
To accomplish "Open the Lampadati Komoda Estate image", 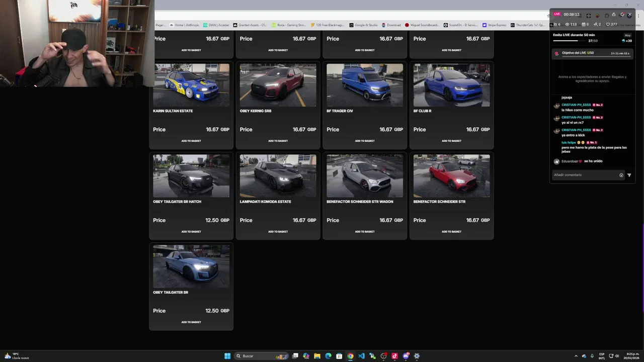I will 278,176.
